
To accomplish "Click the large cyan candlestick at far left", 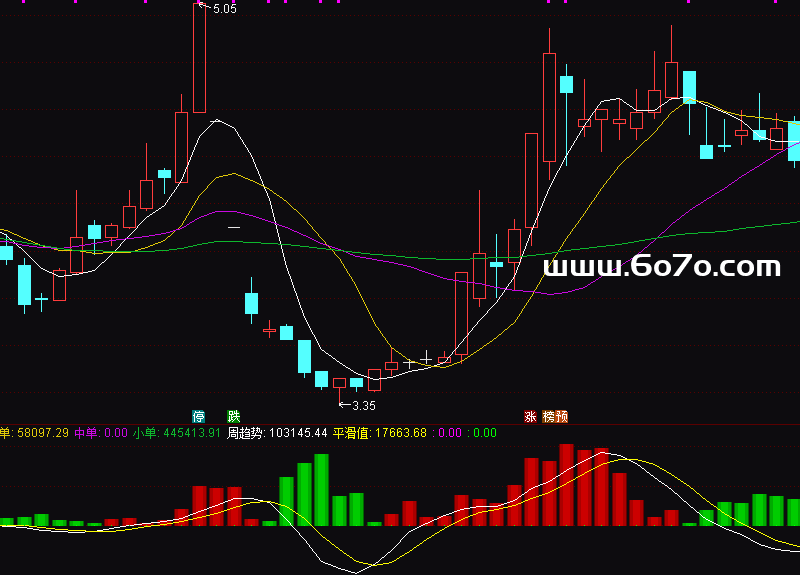I will coord(24,284).
